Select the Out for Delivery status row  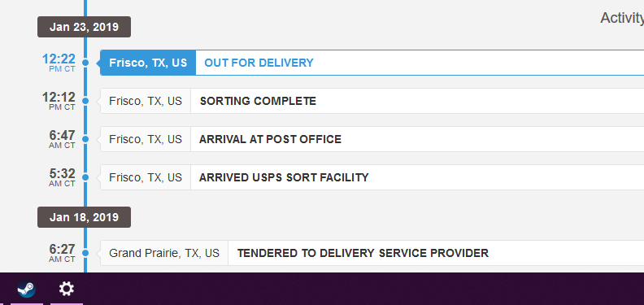point(372,63)
